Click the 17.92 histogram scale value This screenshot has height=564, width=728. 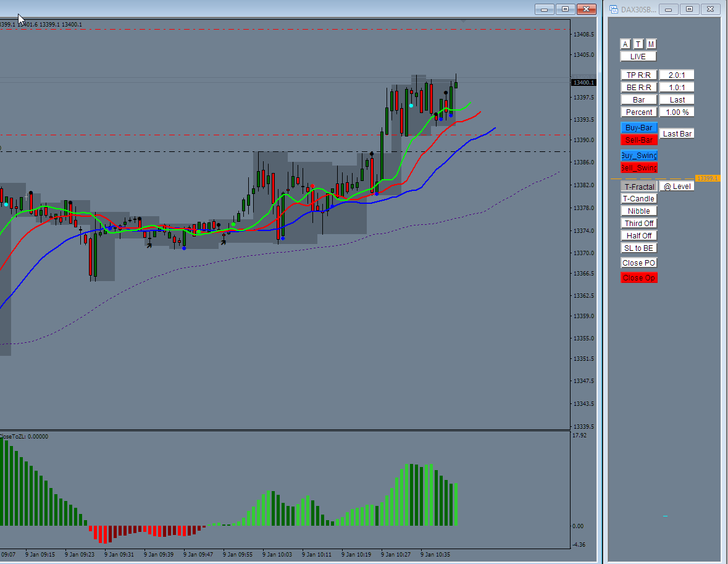tap(579, 436)
